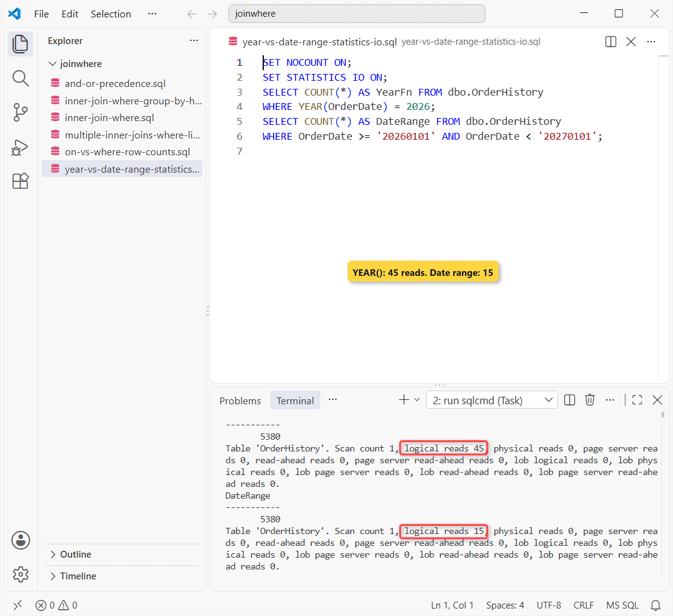Open the '2: run sqlcmd (Task)' terminal selector
The image size is (673, 616).
point(492,400)
